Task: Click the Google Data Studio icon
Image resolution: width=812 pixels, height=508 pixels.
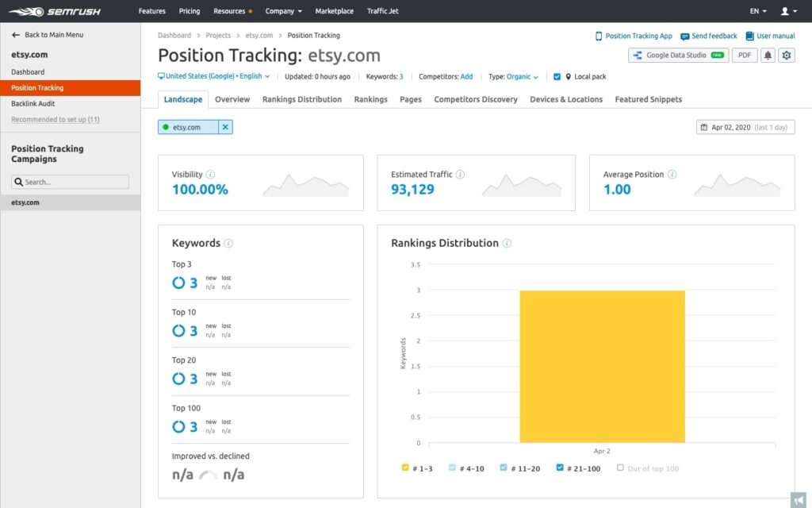Action: pyautogui.click(x=638, y=55)
